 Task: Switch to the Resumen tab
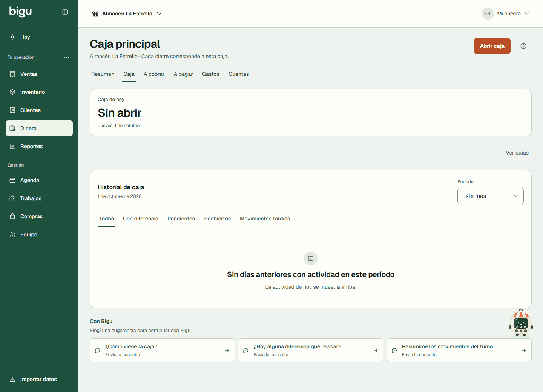(x=103, y=74)
